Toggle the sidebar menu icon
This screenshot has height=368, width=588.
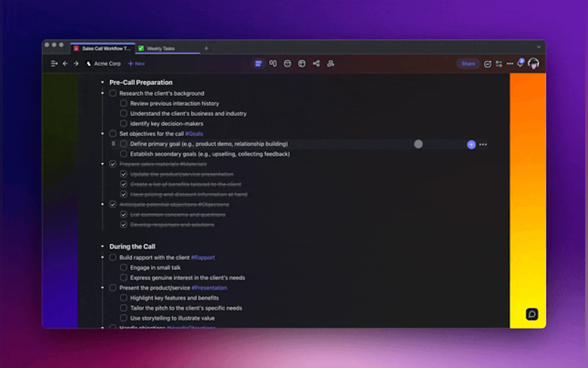pyautogui.click(x=54, y=64)
